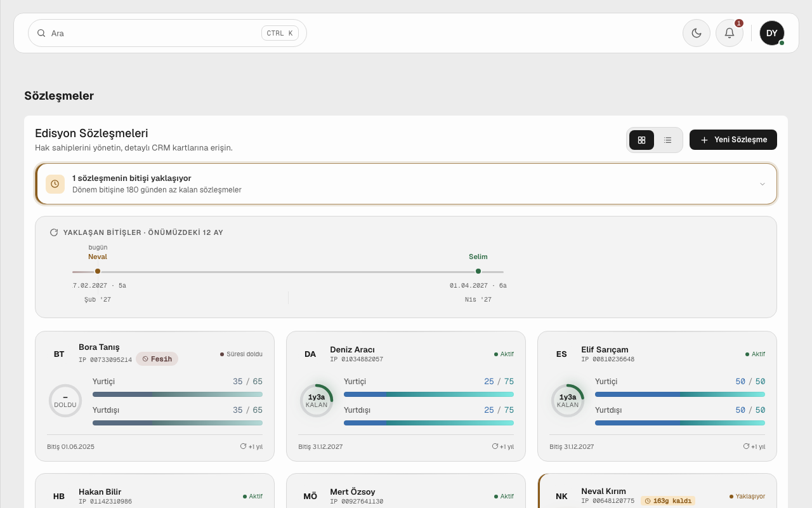
Task: Switch to list view
Action: (667, 140)
